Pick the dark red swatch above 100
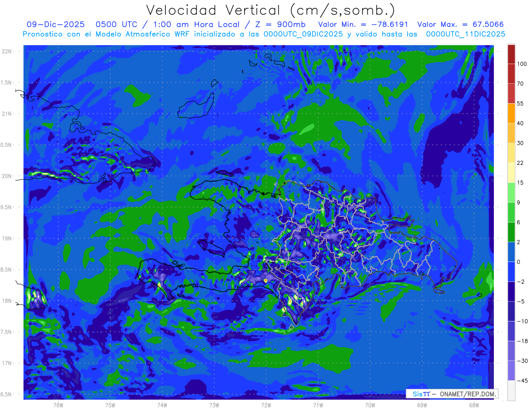This screenshot has height=411, width=532. tap(511, 54)
